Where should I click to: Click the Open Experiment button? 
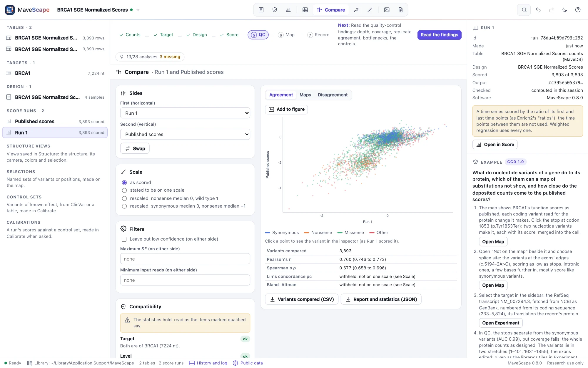(x=501, y=323)
